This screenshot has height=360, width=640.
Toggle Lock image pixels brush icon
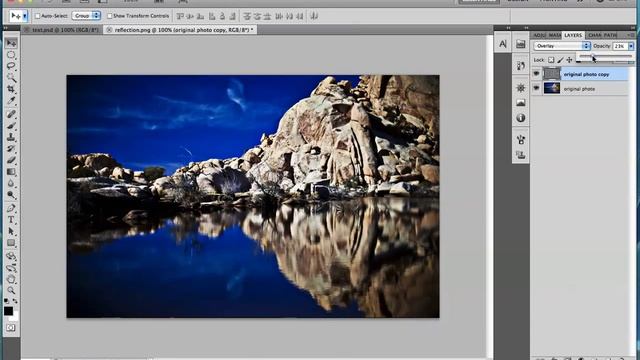point(560,60)
